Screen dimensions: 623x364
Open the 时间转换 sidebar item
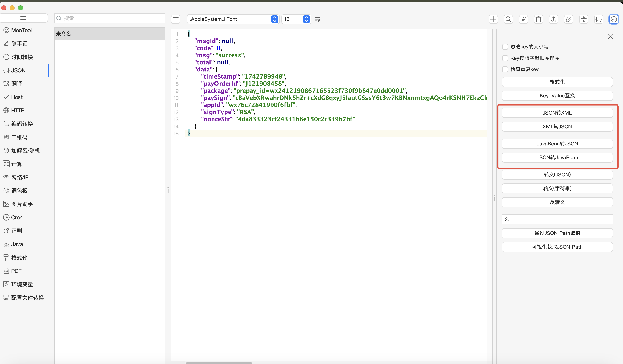pos(22,57)
